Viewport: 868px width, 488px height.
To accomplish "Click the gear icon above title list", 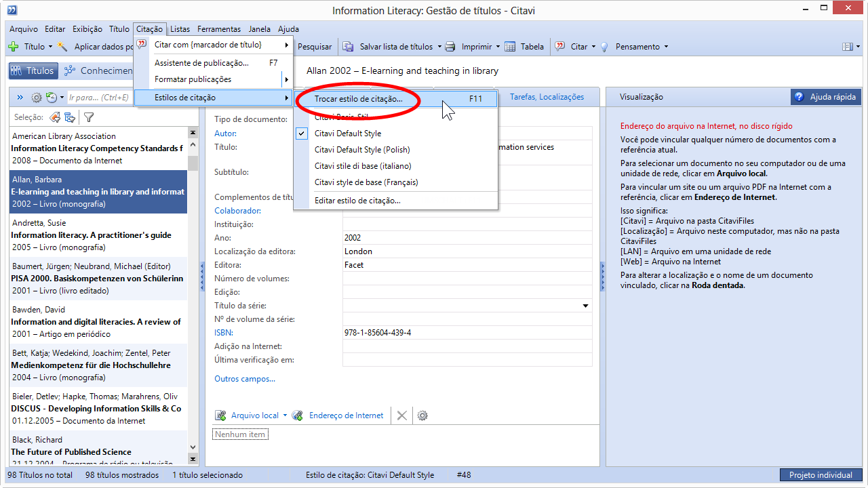I will click(37, 98).
